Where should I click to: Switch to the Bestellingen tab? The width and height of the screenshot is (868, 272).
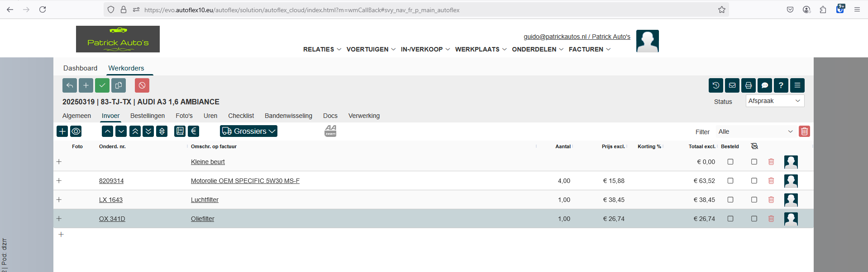coord(148,116)
